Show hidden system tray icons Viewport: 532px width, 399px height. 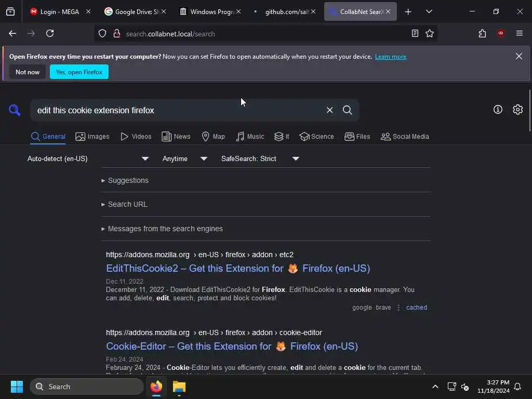coord(435,387)
